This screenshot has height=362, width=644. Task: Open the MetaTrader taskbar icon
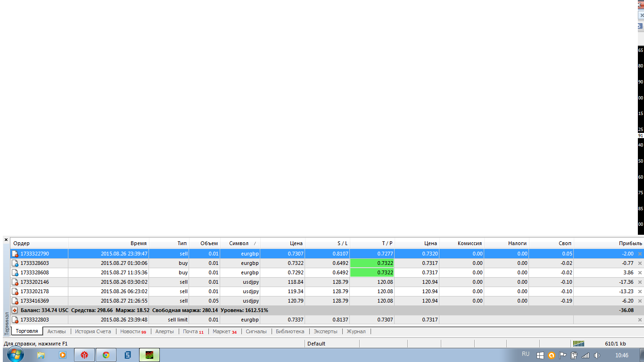(149, 355)
